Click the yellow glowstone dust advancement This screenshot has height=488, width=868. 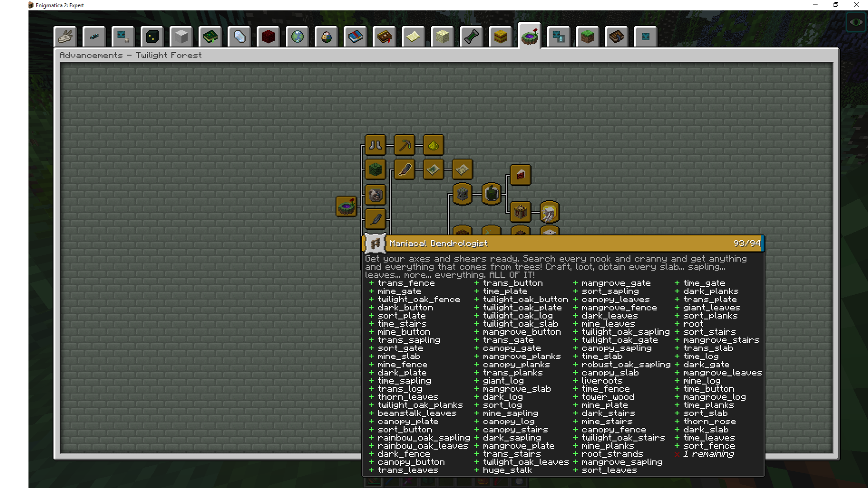(x=433, y=145)
